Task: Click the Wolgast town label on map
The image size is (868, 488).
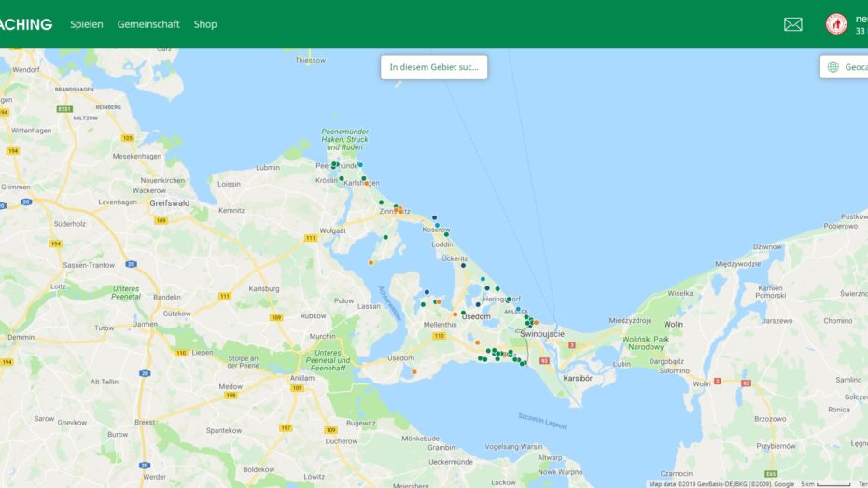Action: [332, 230]
